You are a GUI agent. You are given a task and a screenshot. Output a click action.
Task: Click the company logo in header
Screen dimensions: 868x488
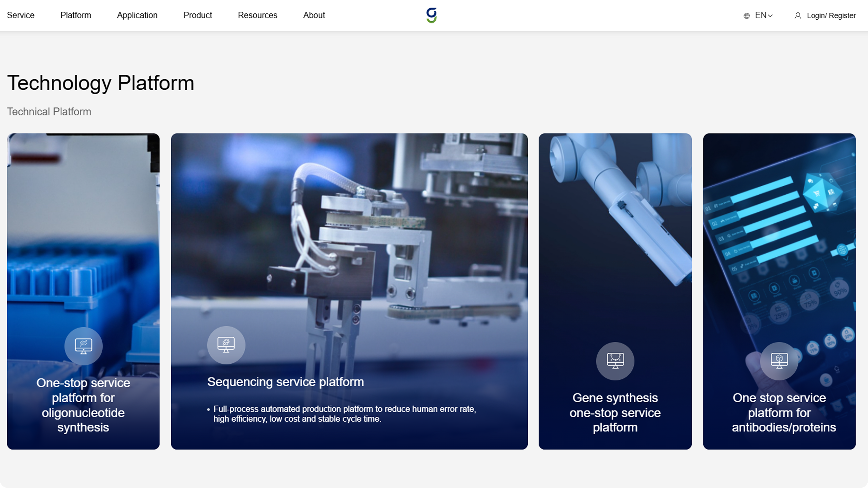point(431,15)
